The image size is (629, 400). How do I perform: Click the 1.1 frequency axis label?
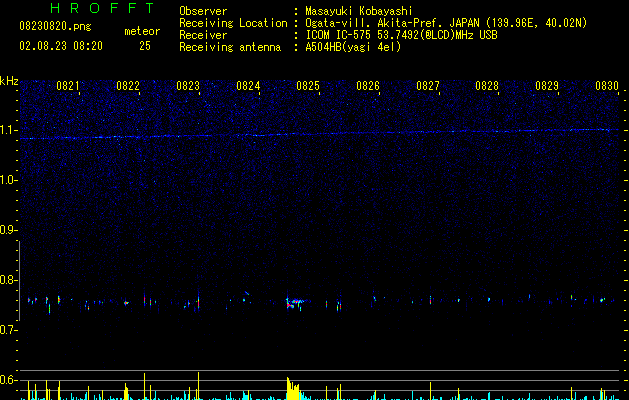8,130
